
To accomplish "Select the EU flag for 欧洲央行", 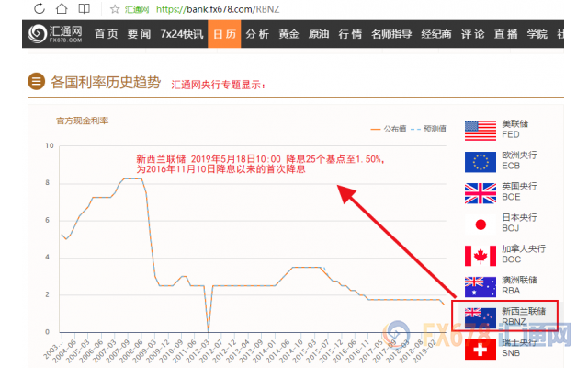I will (x=481, y=162).
